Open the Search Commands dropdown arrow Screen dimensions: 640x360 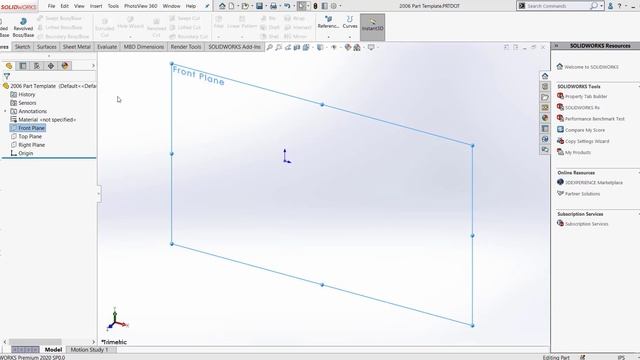point(602,6)
